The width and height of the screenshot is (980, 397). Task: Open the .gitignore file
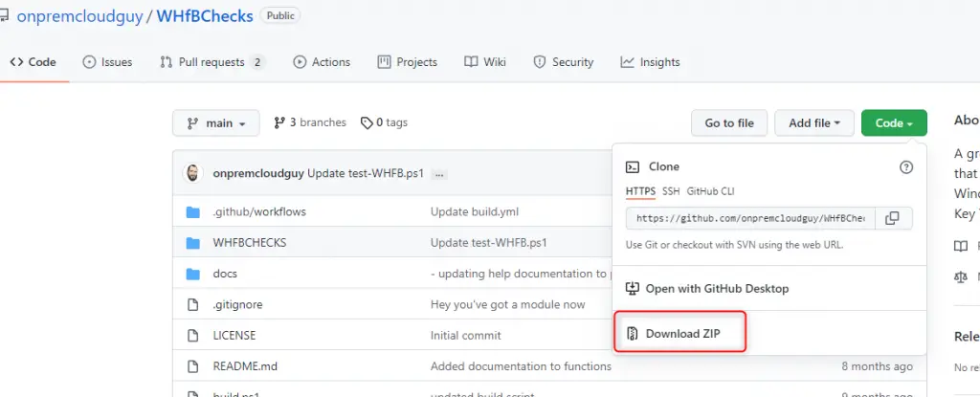click(237, 304)
